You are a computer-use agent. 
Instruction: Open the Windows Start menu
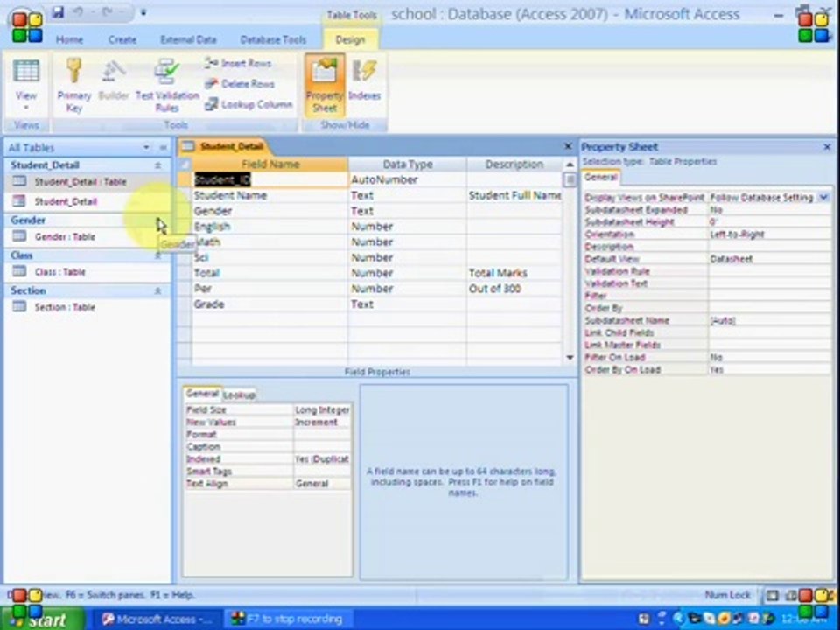pyautogui.click(x=43, y=619)
